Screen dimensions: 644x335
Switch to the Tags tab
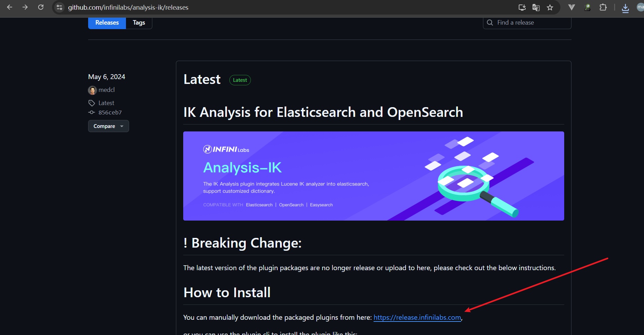pyautogui.click(x=139, y=23)
